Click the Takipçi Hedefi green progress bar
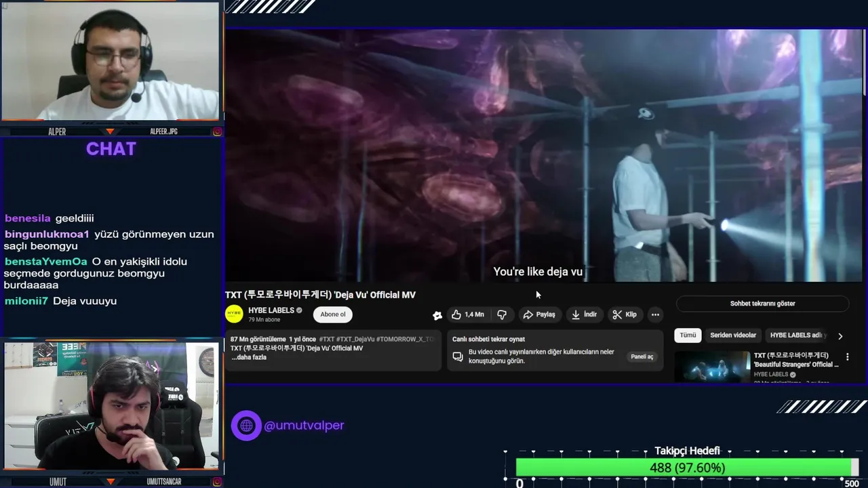Image resolution: width=868 pixels, height=488 pixels. (685, 468)
